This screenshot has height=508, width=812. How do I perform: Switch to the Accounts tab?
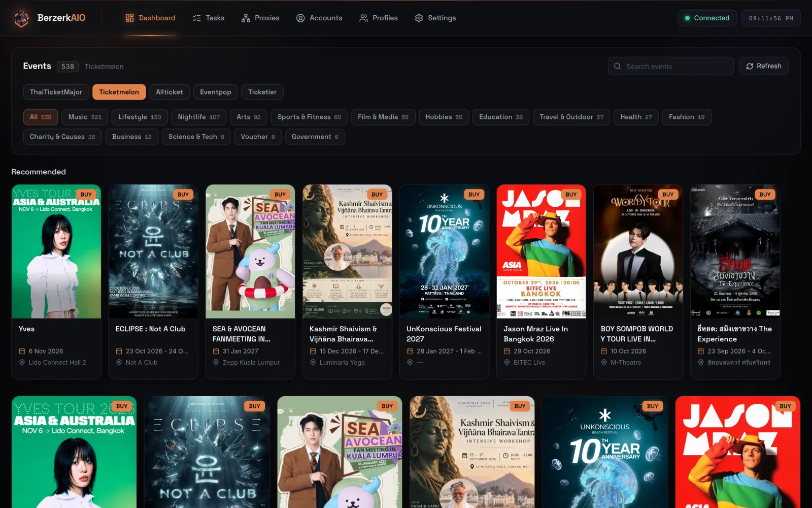[319, 18]
